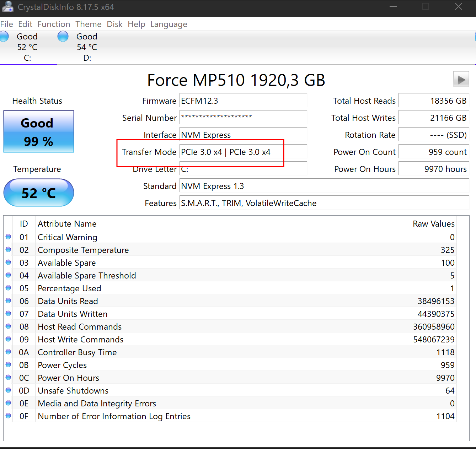Select the C: drive status icon
The image size is (476, 449).
pos(4,36)
